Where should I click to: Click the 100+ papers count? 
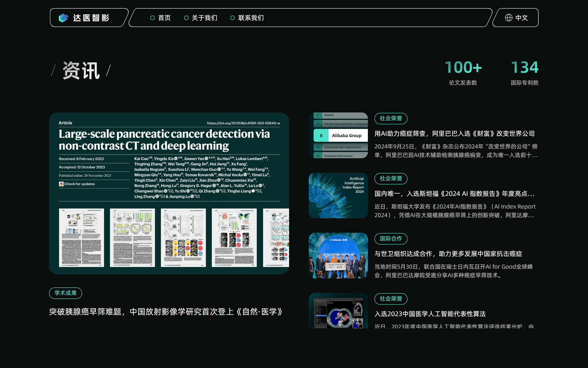(463, 67)
